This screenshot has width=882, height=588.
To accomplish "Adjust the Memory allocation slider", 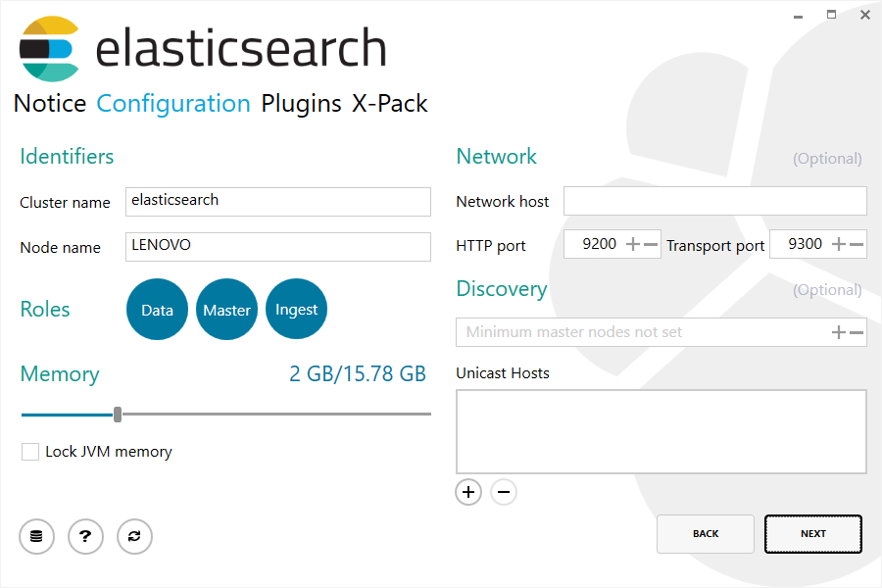I will coord(118,415).
